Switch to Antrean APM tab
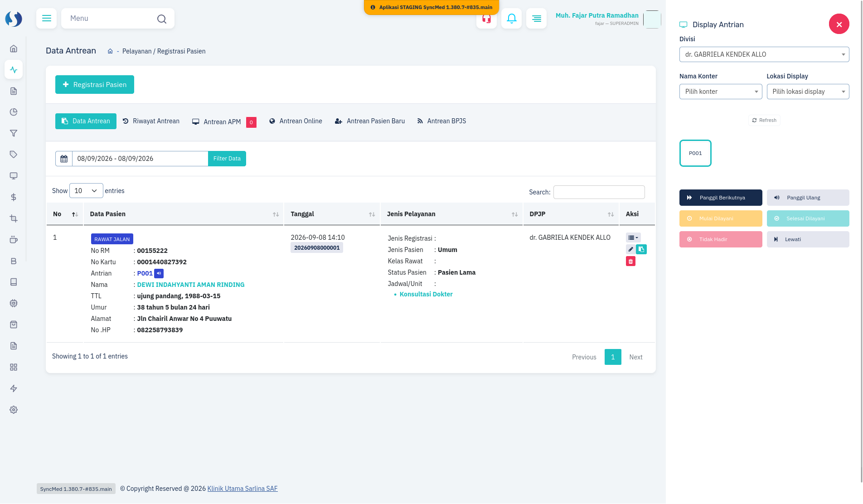The image size is (863, 504). tap(224, 122)
